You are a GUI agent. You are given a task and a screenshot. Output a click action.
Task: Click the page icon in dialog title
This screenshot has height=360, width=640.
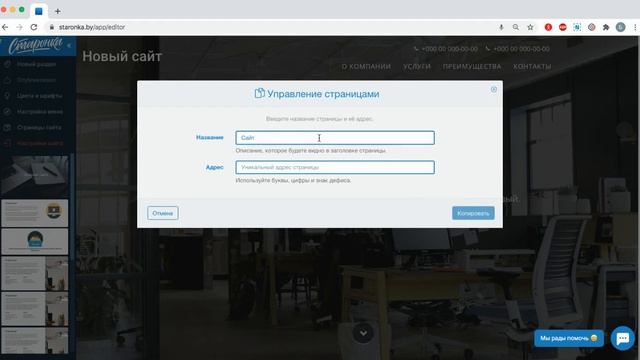click(260, 93)
